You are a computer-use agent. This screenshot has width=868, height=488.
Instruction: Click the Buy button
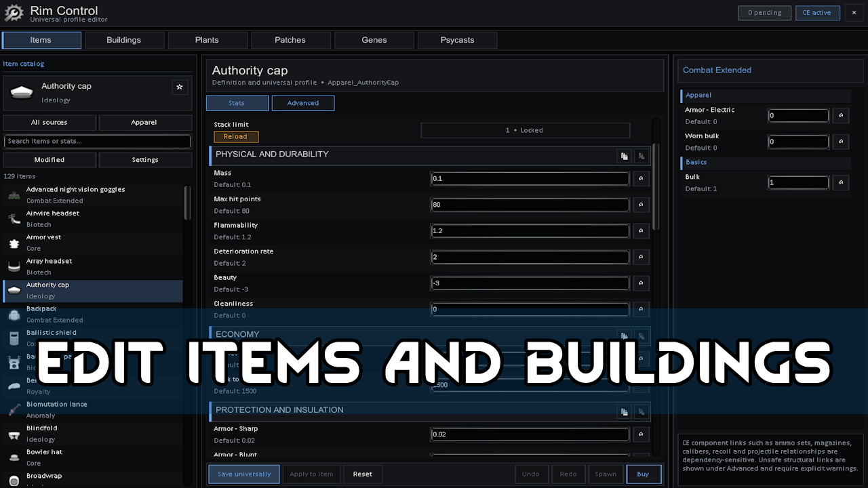pyautogui.click(x=644, y=474)
